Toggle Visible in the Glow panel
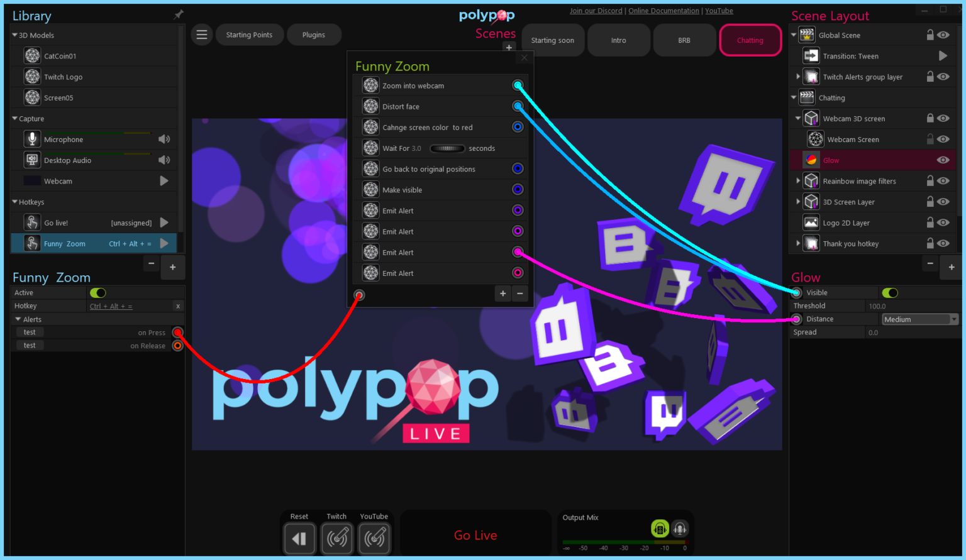This screenshot has width=966, height=560. tap(889, 292)
